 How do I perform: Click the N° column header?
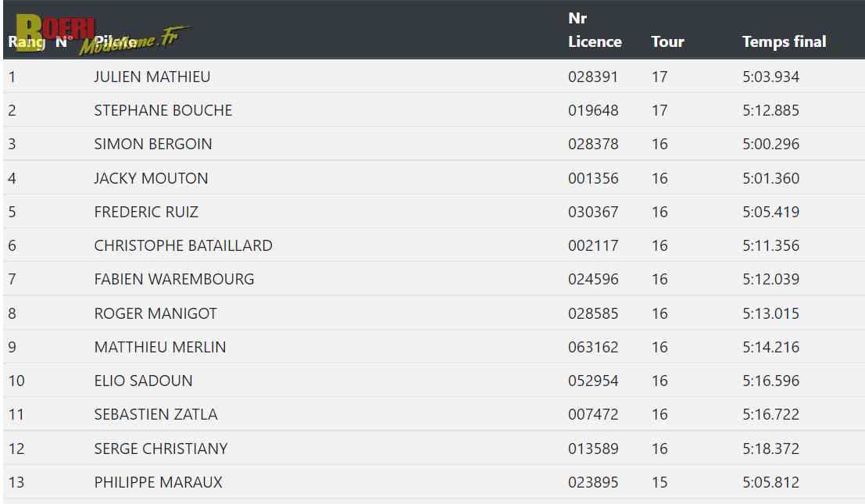pos(63,41)
